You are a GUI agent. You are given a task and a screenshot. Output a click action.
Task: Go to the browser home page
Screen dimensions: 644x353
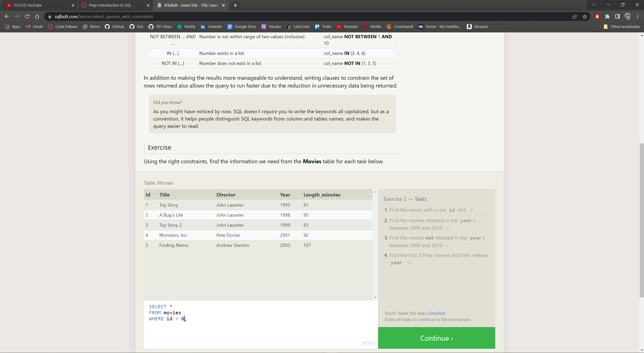click(x=37, y=17)
